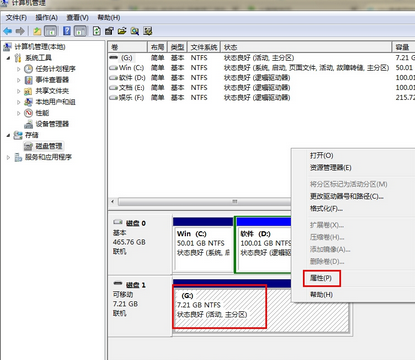Click the volume list horizontal scrollbar left arrow

click(x=113, y=202)
